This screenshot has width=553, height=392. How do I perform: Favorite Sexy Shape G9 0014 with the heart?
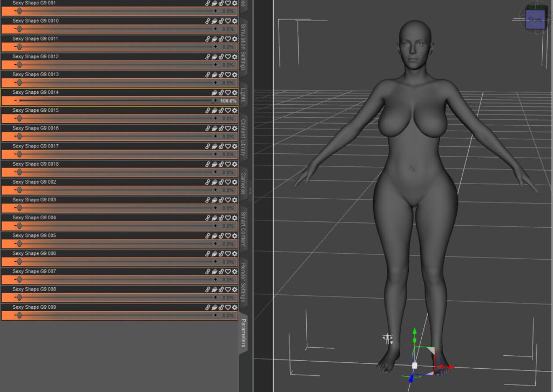point(228,93)
